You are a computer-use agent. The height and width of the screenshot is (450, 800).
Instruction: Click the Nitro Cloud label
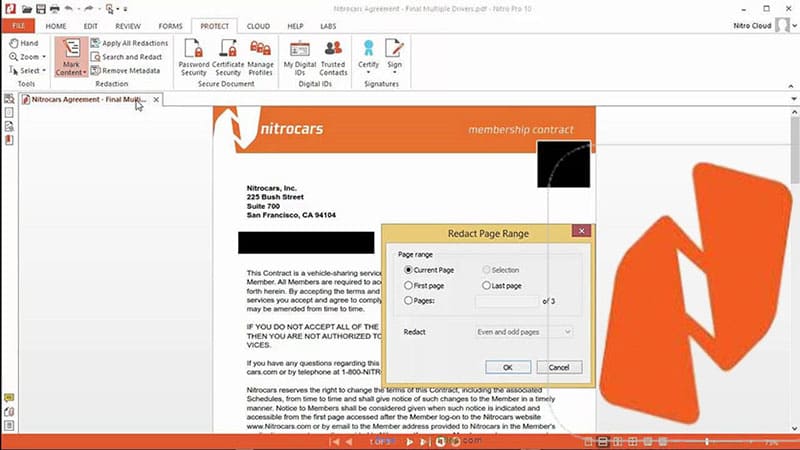(x=752, y=26)
